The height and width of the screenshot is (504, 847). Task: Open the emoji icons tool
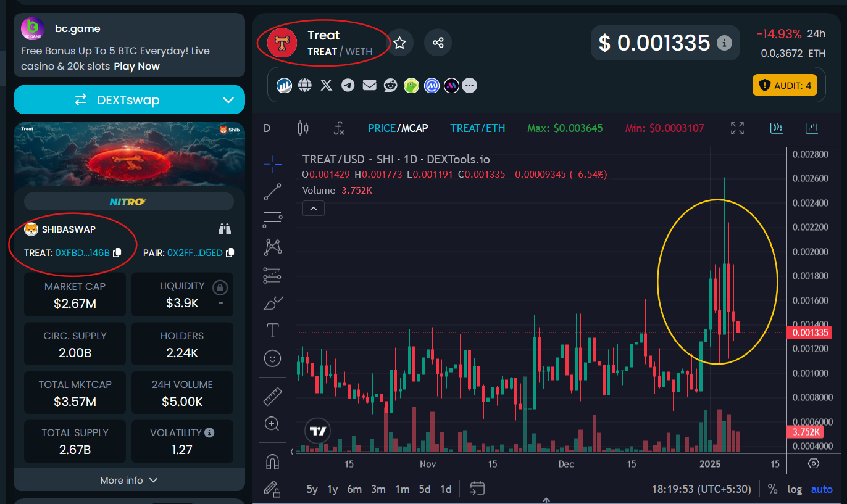pos(272,358)
